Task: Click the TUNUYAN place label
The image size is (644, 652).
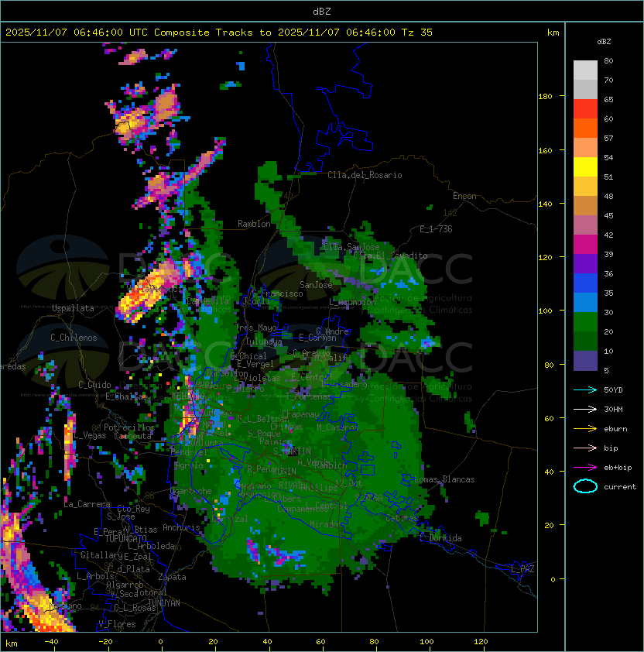Action: pos(164,602)
